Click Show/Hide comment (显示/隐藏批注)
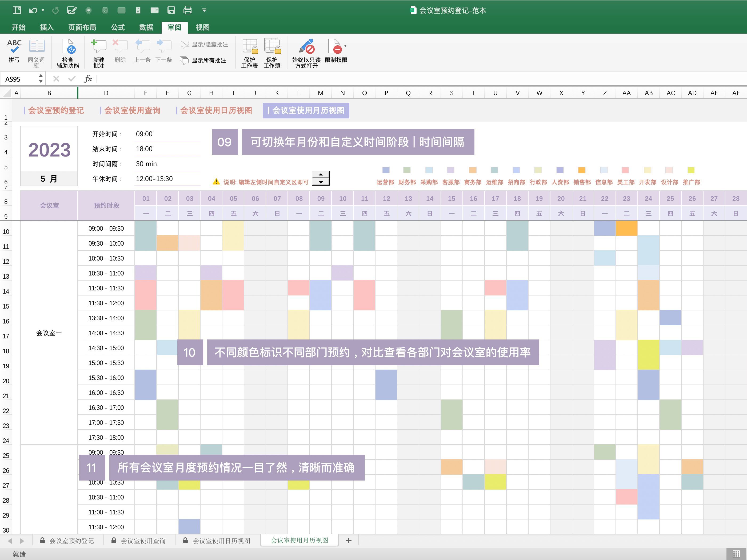 [x=204, y=44]
